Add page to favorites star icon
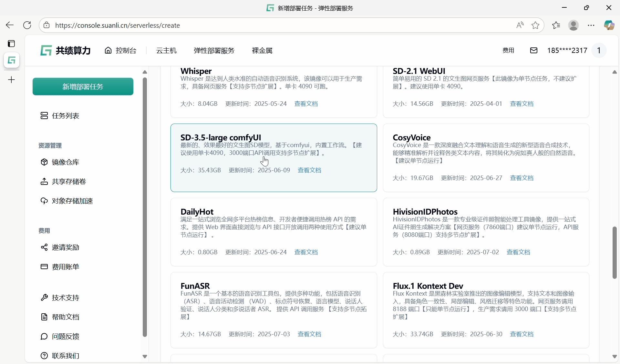 (535, 25)
